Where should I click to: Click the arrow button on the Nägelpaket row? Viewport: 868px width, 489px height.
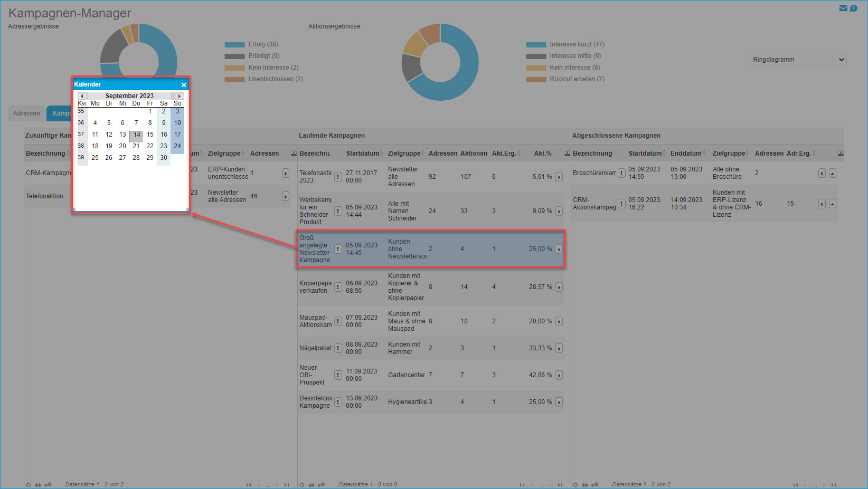point(559,348)
